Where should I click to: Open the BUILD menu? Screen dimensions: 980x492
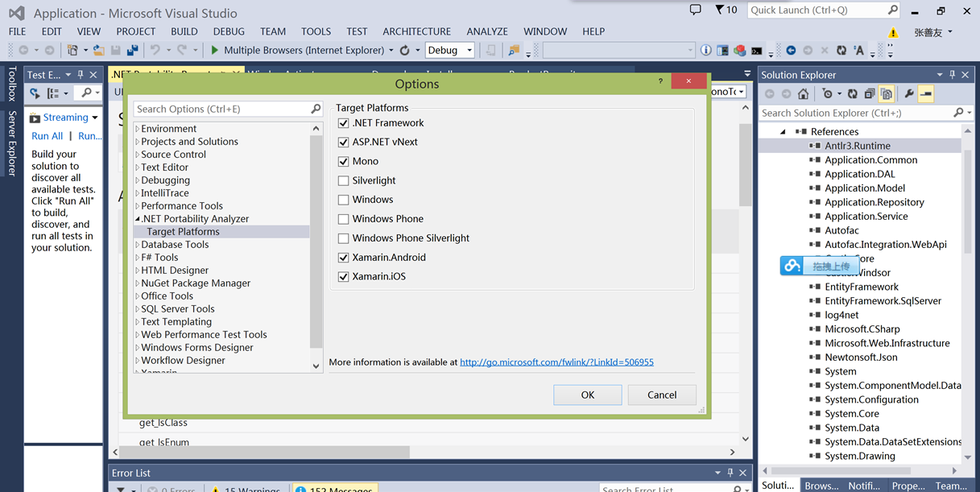tap(184, 31)
